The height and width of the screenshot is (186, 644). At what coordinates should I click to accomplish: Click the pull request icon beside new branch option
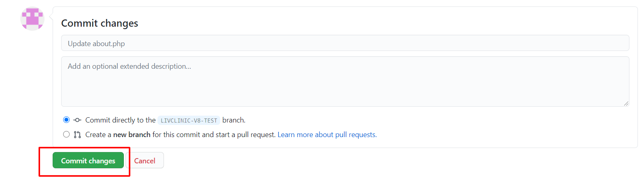click(77, 135)
